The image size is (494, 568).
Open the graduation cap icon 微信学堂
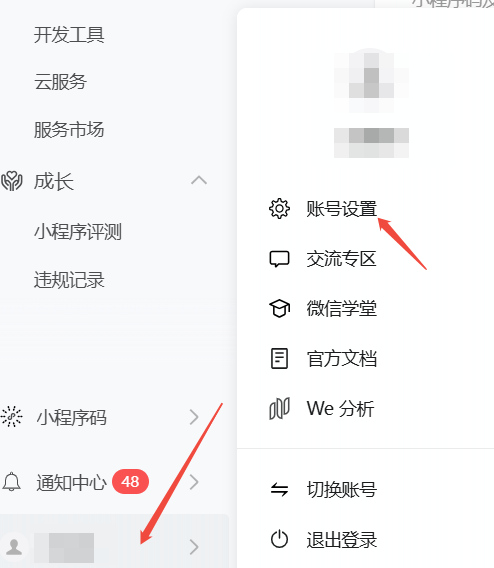pyautogui.click(x=279, y=309)
